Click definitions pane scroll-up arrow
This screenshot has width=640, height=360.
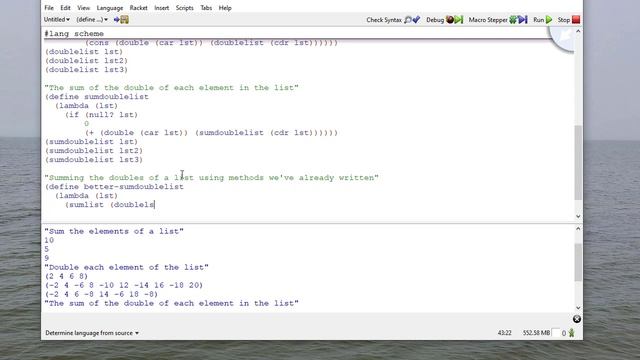pos(578,31)
